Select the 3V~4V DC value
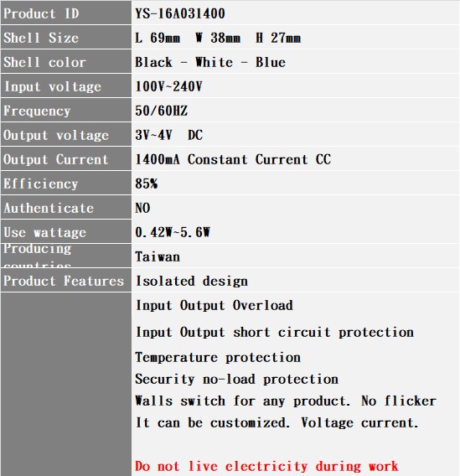Screen dimensions: 460x476 coord(168,135)
